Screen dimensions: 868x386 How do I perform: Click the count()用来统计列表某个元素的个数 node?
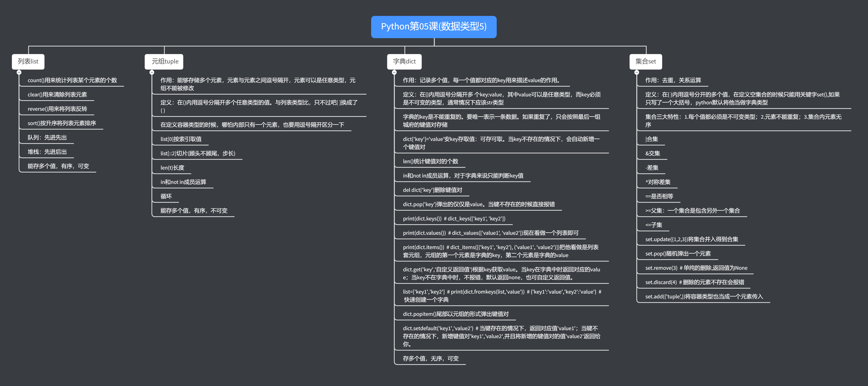pos(72,80)
